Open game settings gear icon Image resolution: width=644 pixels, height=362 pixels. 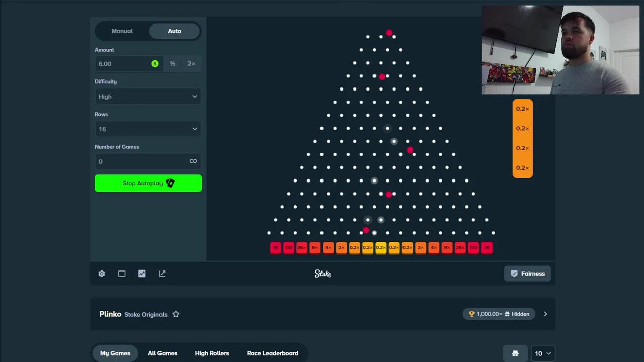pyautogui.click(x=102, y=274)
